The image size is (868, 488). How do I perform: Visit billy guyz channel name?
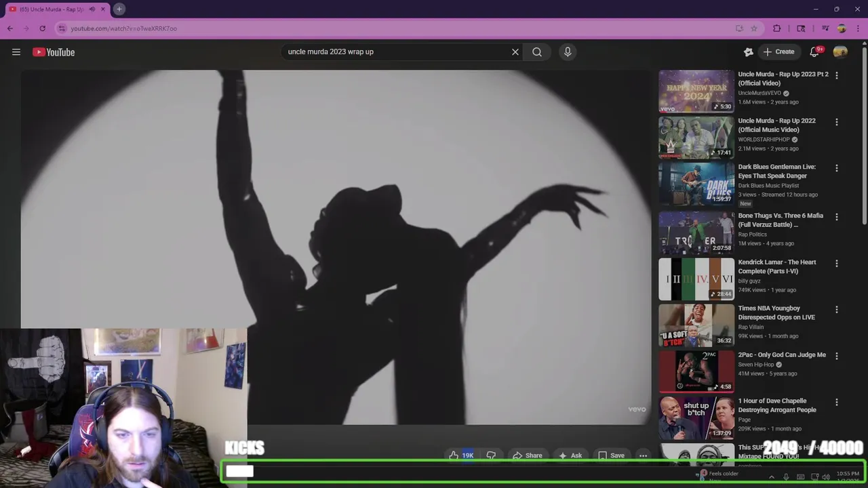[749, 281]
